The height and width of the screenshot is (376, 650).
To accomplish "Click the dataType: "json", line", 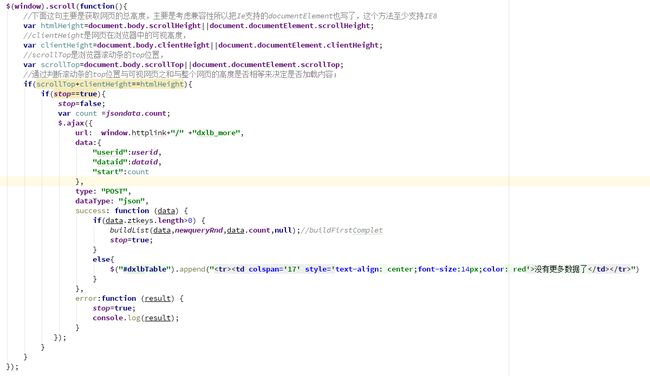I will pyautogui.click(x=112, y=201).
